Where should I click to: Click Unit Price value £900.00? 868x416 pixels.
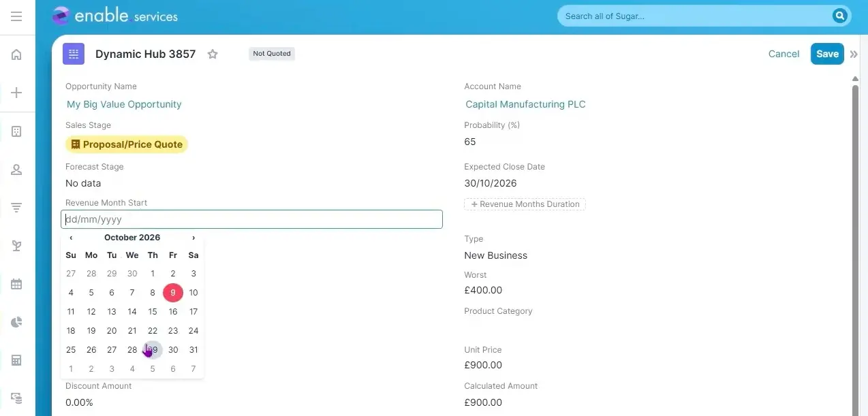tap(483, 365)
